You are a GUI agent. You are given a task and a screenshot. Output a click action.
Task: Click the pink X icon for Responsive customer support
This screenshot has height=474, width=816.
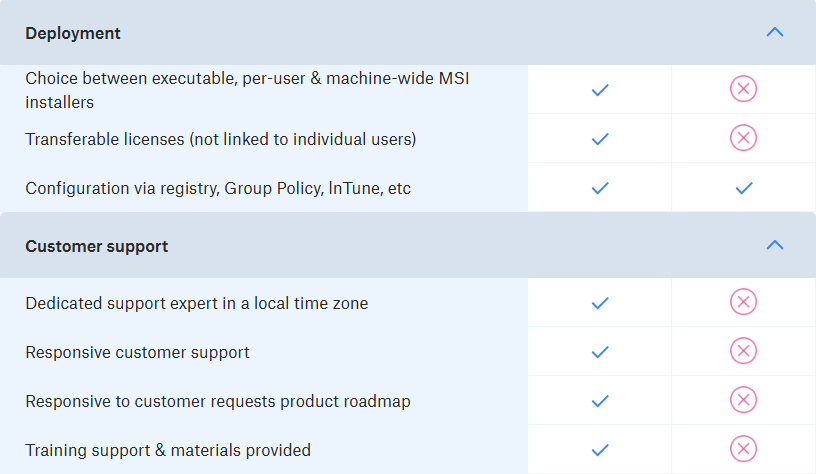point(743,351)
